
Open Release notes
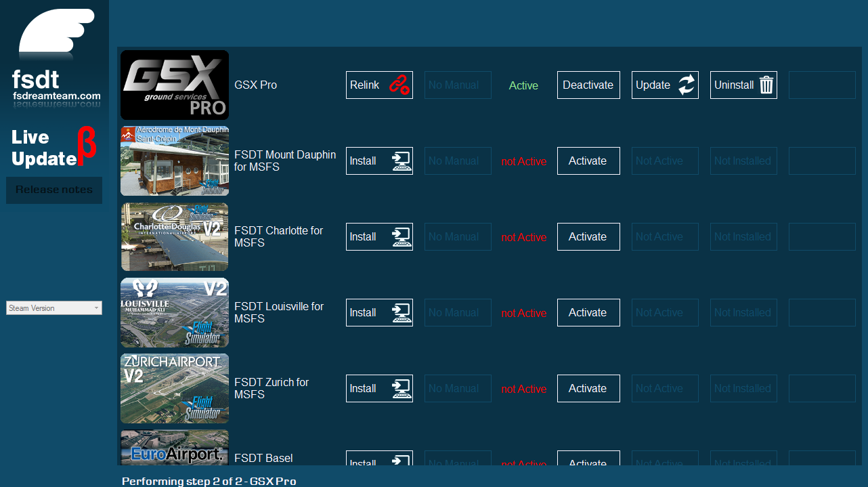tap(54, 190)
